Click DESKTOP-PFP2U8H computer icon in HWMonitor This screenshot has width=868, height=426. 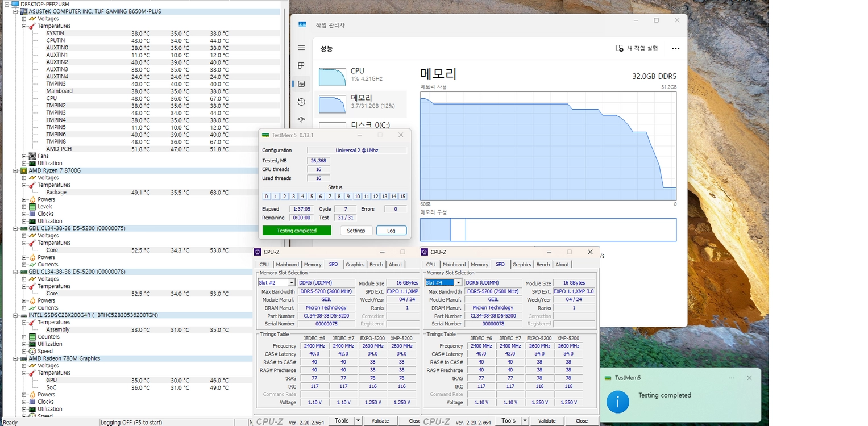pyautogui.click(x=15, y=4)
